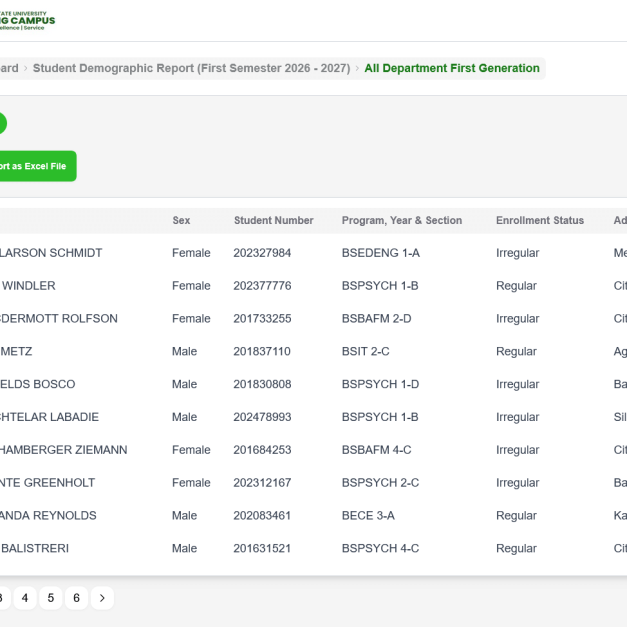Click the campus logo in the header
Screen dimensions: 627x627
27,19
